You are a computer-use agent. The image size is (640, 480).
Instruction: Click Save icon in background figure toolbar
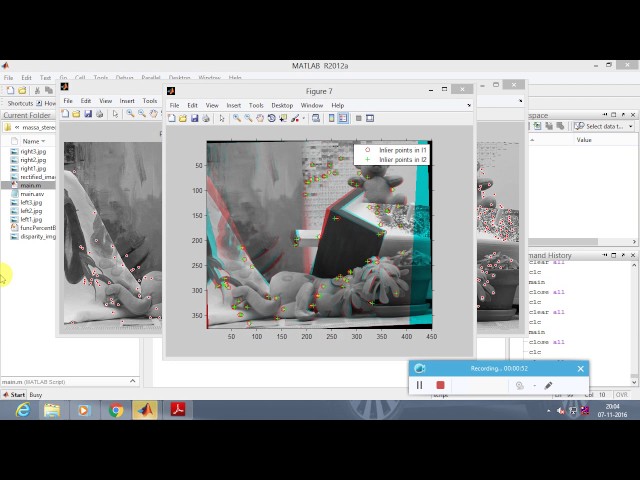click(88, 114)
